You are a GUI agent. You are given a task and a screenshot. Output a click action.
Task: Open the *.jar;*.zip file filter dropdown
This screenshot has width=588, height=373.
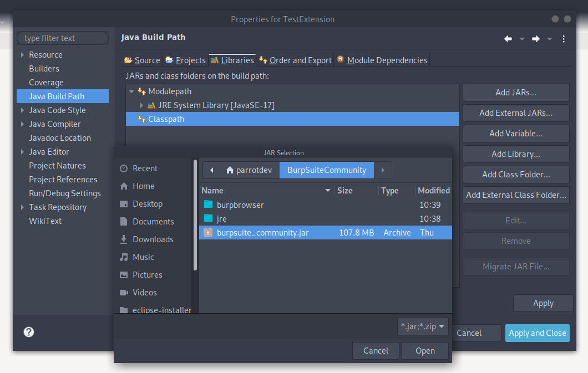pos(423,326)
